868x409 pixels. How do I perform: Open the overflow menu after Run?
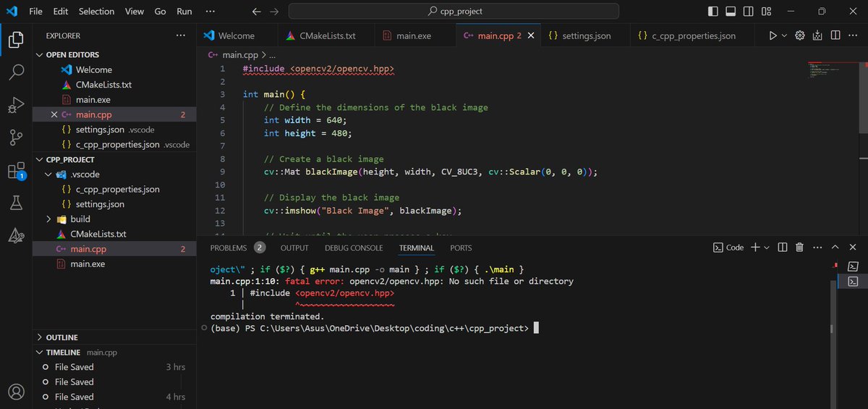click(x=210, y=12)
